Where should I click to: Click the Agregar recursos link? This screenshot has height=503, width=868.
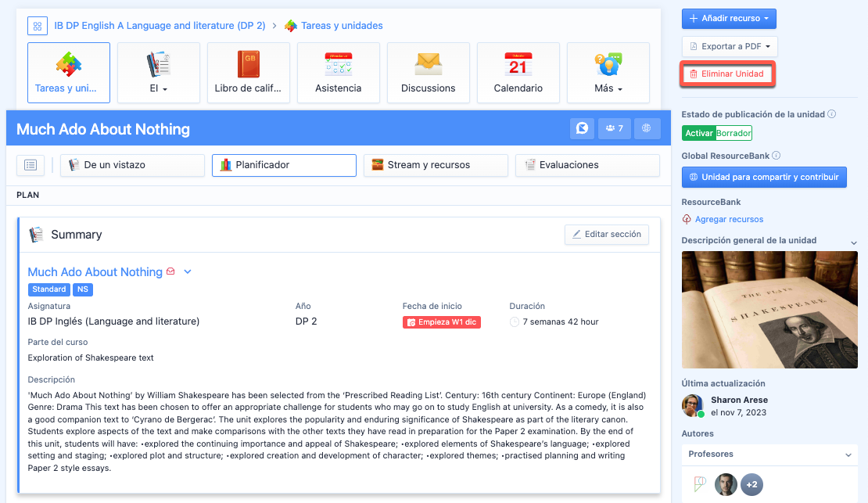pyautogui.click(x=729, y=219)
